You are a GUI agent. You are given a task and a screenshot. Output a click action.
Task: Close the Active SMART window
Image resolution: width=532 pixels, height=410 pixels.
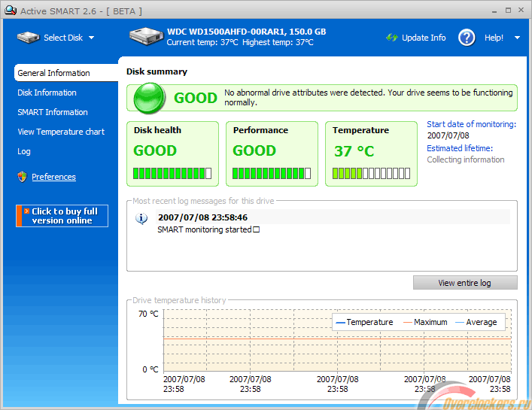click(x=521, y=11)
